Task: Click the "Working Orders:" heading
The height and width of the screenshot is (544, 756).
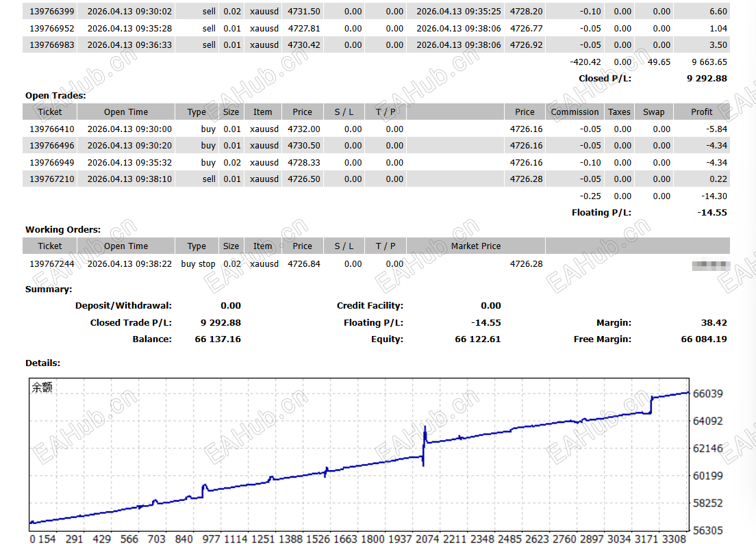Action: 63,229
